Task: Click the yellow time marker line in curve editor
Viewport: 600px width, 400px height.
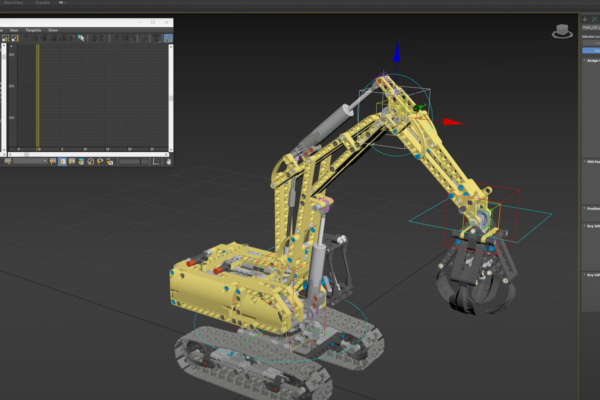Action: 38,96
